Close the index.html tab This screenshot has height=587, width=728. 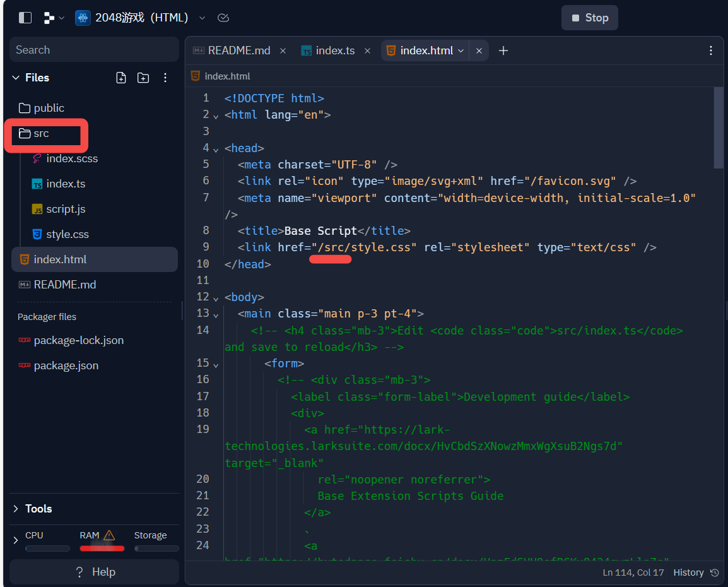(x=479, y=50)
